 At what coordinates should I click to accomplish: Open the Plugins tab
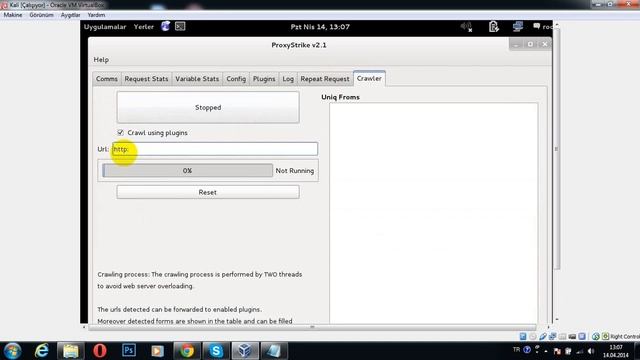pyautogui.click(x=264, y=79)
